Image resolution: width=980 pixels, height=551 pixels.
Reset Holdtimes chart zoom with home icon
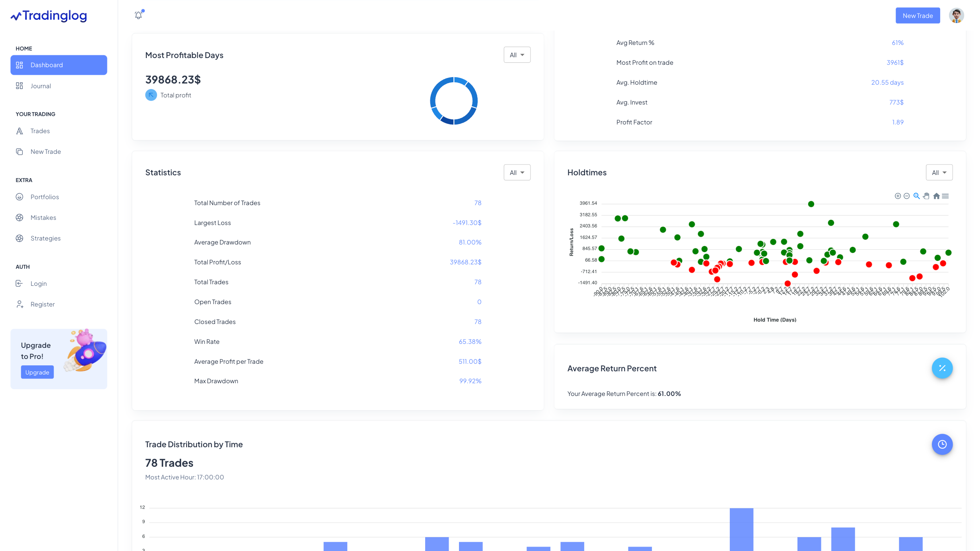point(936,196)
